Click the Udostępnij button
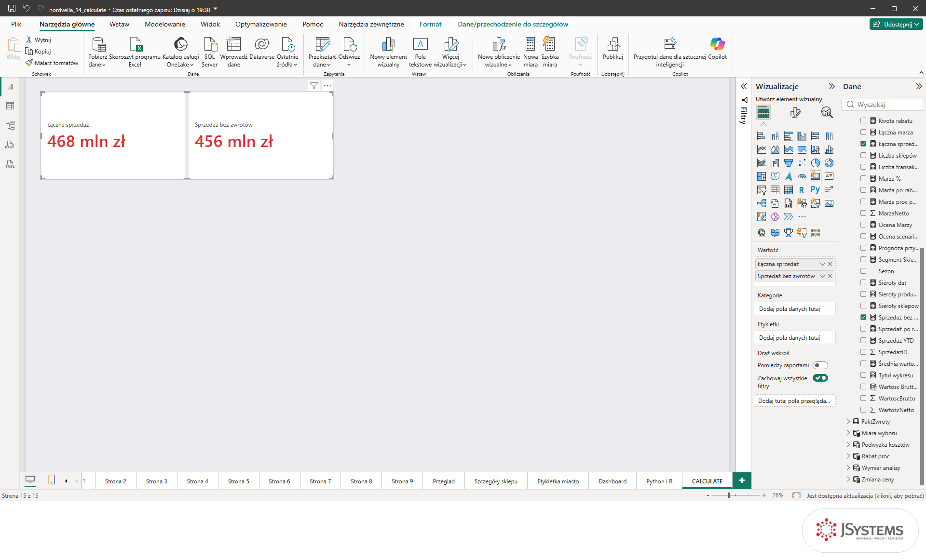Screen dimensions: 926x560 (x=896, y=24)
